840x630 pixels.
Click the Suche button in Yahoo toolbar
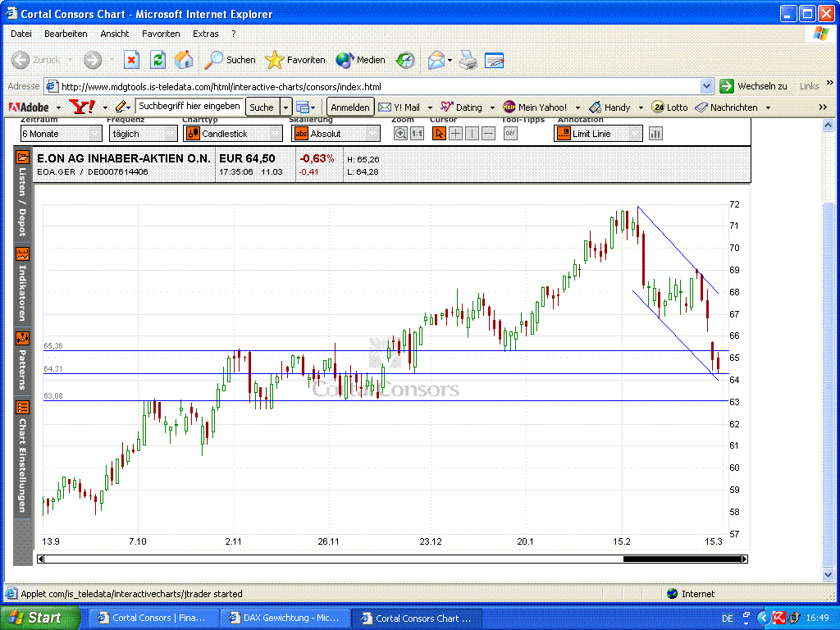[262, 107]
